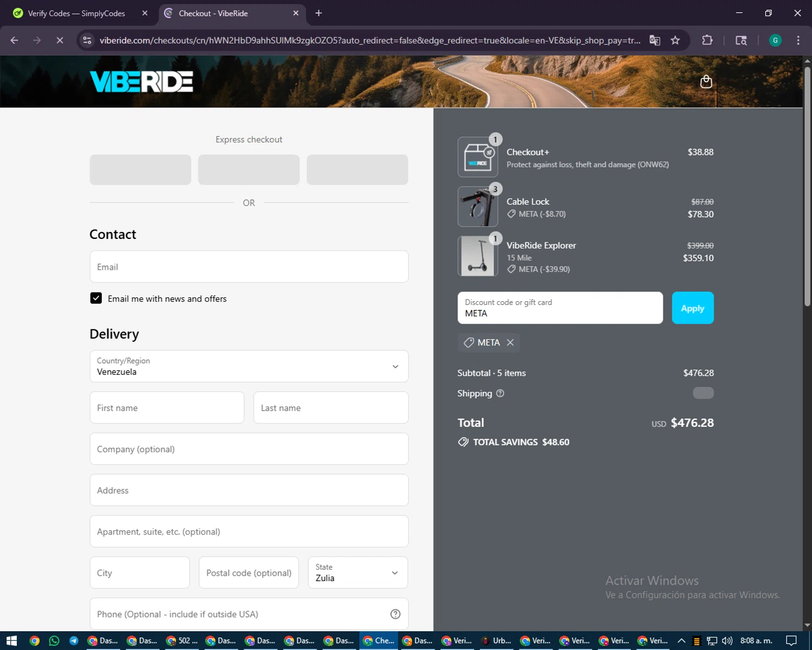Click the Apartment, suite, etc. field

249,531
